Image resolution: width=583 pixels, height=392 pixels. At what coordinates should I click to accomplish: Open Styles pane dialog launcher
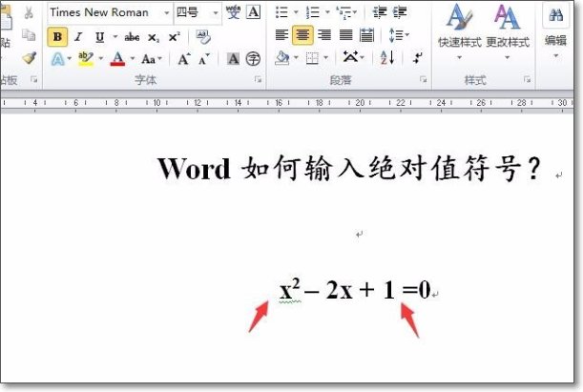point(527,79)
